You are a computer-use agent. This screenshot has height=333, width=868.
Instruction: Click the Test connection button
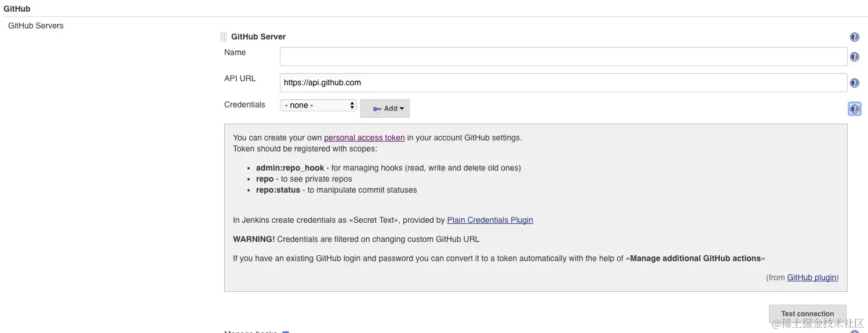click(807, 313)
